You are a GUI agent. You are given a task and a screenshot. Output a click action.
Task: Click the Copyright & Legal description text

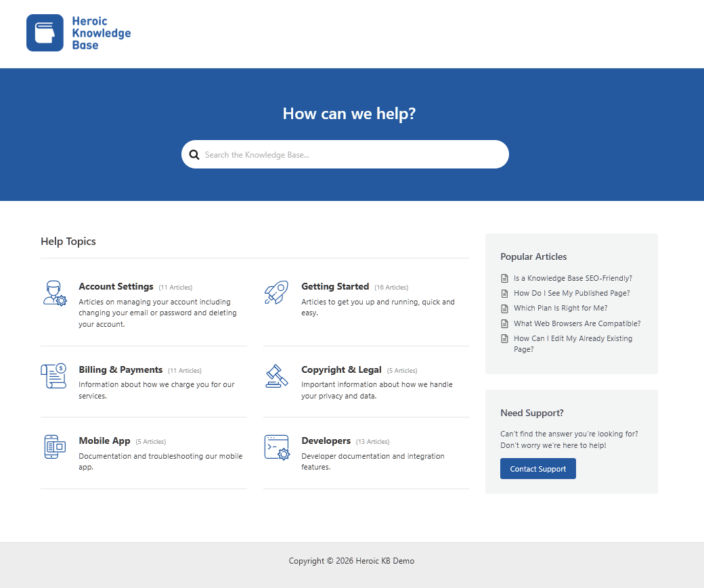(x=376, y=390)
